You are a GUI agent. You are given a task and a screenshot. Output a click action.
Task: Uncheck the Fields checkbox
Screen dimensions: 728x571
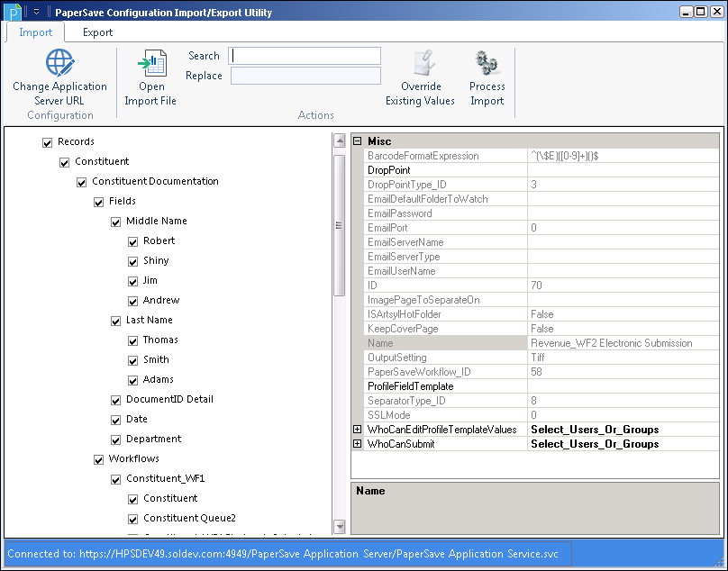click(x=98, y=202)
